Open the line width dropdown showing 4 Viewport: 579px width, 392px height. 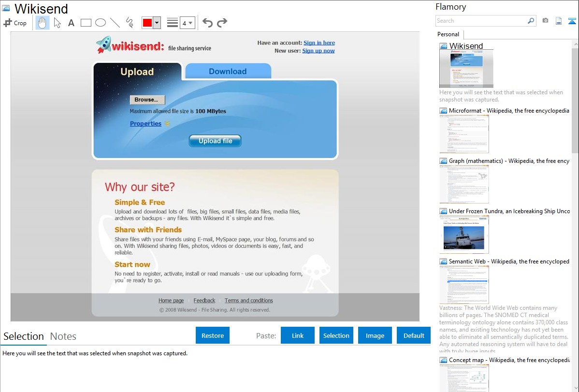coord(187,23)
